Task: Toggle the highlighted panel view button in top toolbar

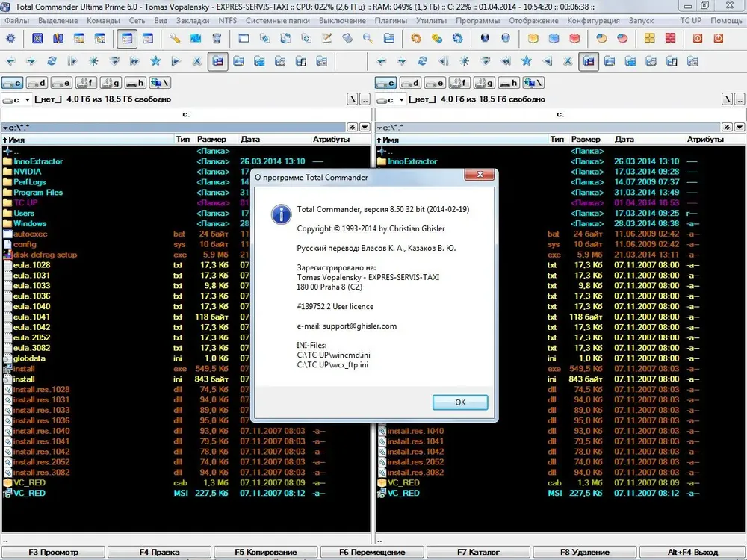Action: (127, 39)
